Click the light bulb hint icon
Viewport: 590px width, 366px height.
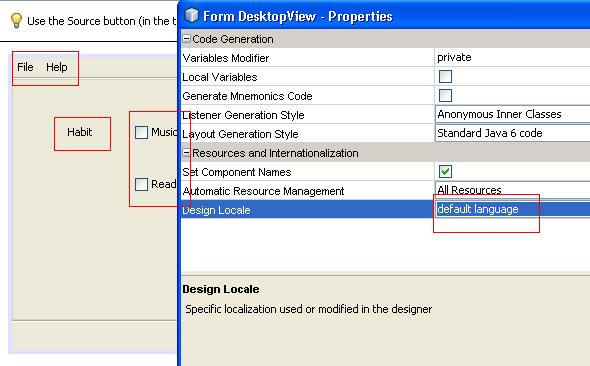(x=16, y=20)
